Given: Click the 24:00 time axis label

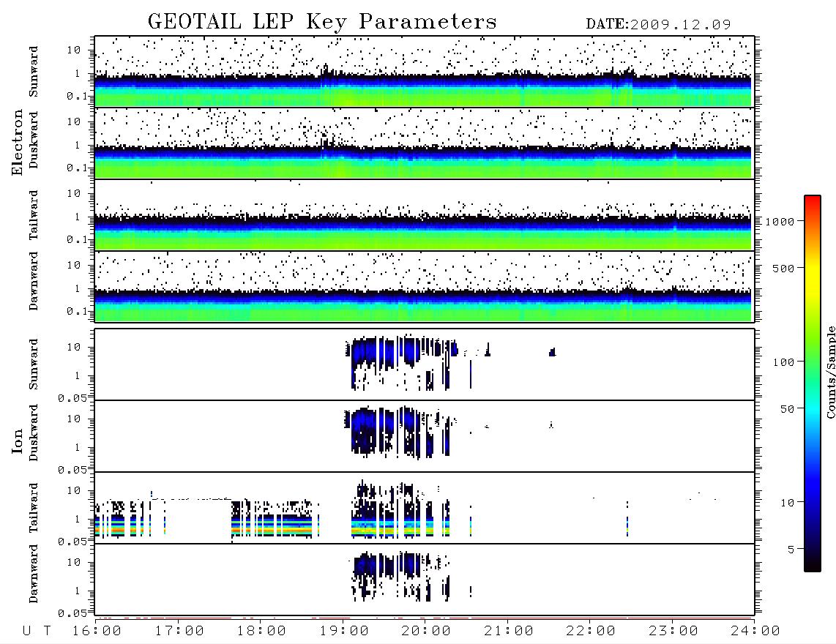Looking at the screenshot, I should (755, 631).
